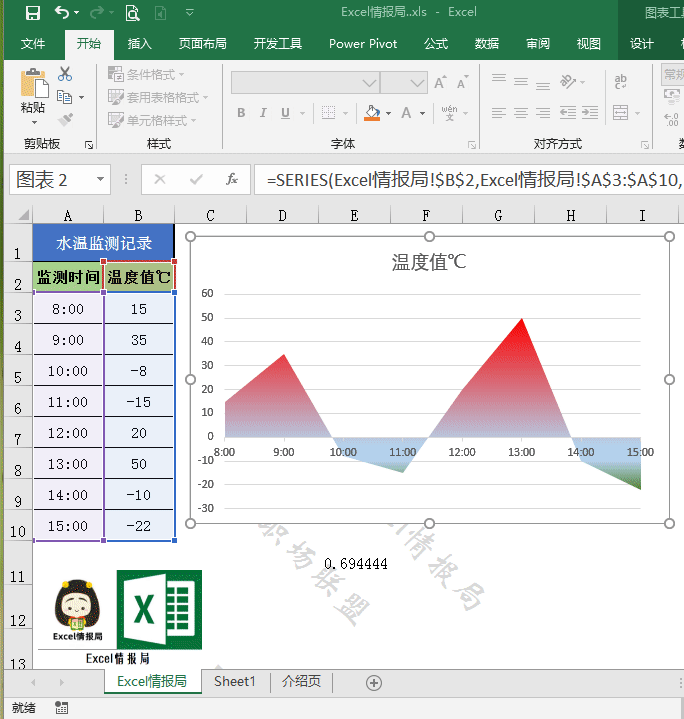Apply the orange fill color bucket
The height and width of the screenshot is (719, 684).
point(372,113)
